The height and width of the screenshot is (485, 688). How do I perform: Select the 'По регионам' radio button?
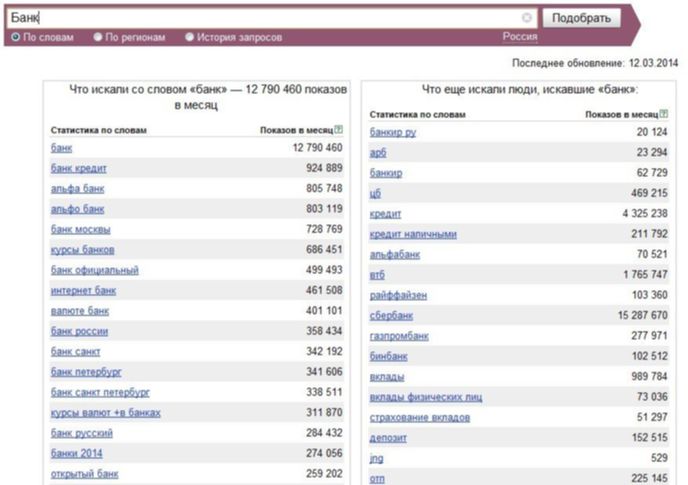point(98,37)
